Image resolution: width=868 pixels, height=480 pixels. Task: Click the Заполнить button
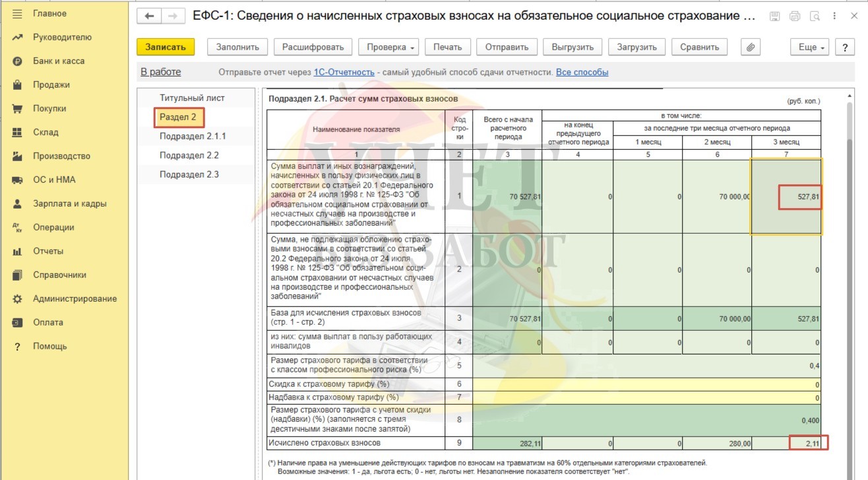pyautogui.click(x=237, y=47)
